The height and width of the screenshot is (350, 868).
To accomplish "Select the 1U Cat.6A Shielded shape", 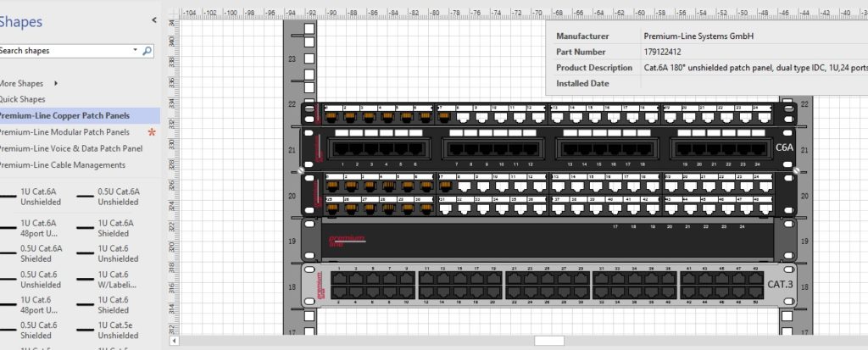I will [x=108, y=228].
